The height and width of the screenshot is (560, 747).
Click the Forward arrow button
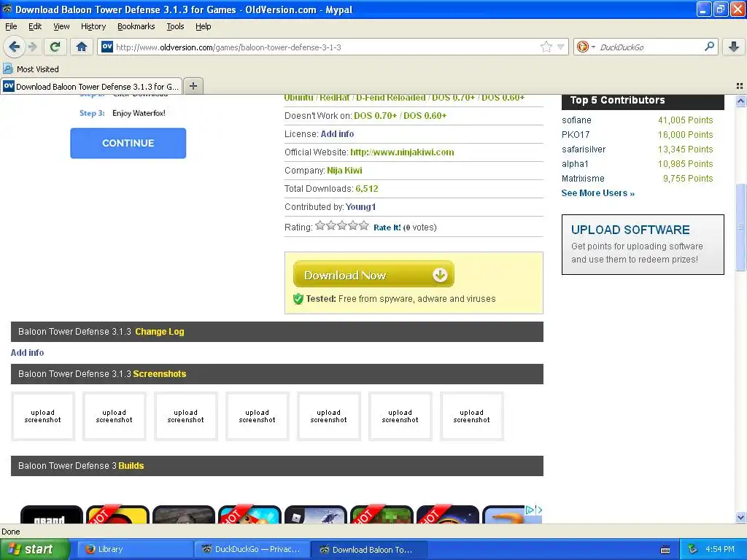pos(32,47)
